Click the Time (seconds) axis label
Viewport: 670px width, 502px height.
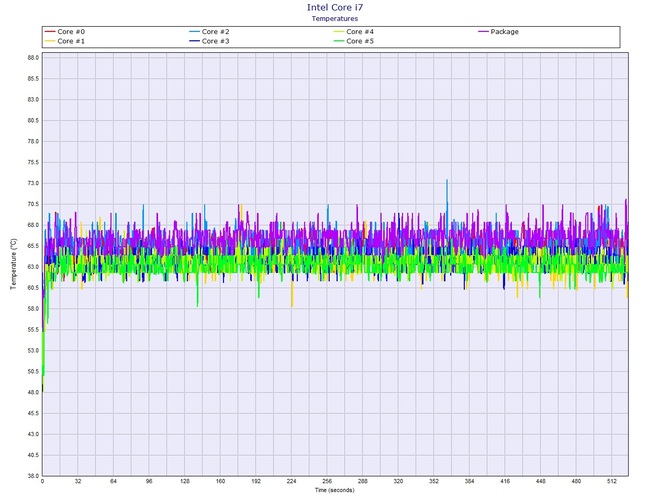click(x=335, y=490)
